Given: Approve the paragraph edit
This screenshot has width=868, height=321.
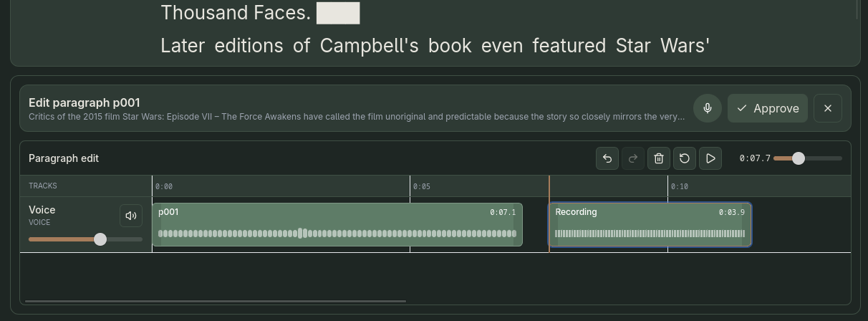Looking at the screenshot, I should (x=768, y=108).
